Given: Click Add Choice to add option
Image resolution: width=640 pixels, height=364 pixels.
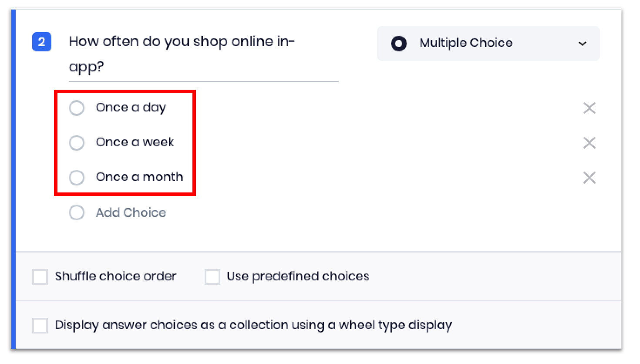Looking at the screenshot, I should pyautogui.click(x=131, y=213).
